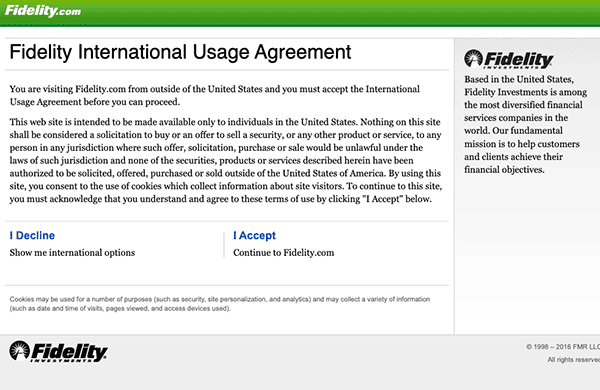
Task: Click the 'Based in the United States' sidebar paragraph
Action: click(525, 124)
